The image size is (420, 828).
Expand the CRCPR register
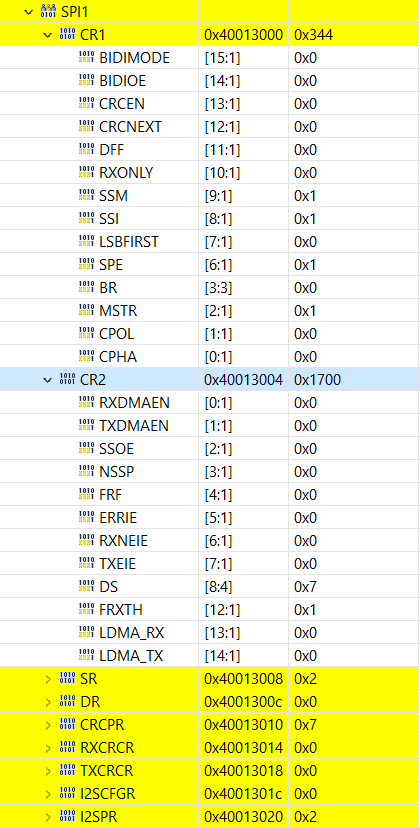click(49, 725)
